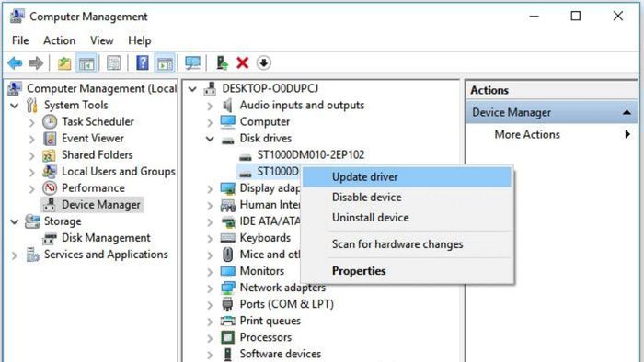The height and width of the screenshot is (362, 644).
Task: Click the Computer Management title bar icon
Action: click(17, 16)
